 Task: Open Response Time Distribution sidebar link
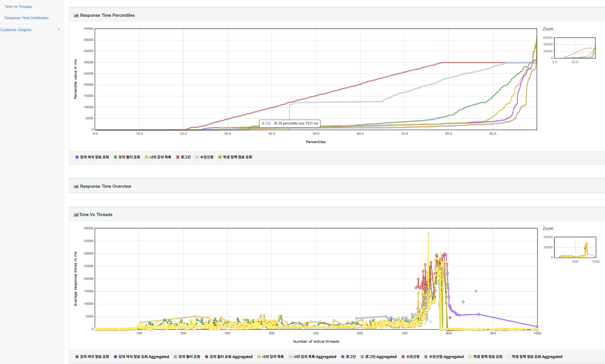pos(26,18)
